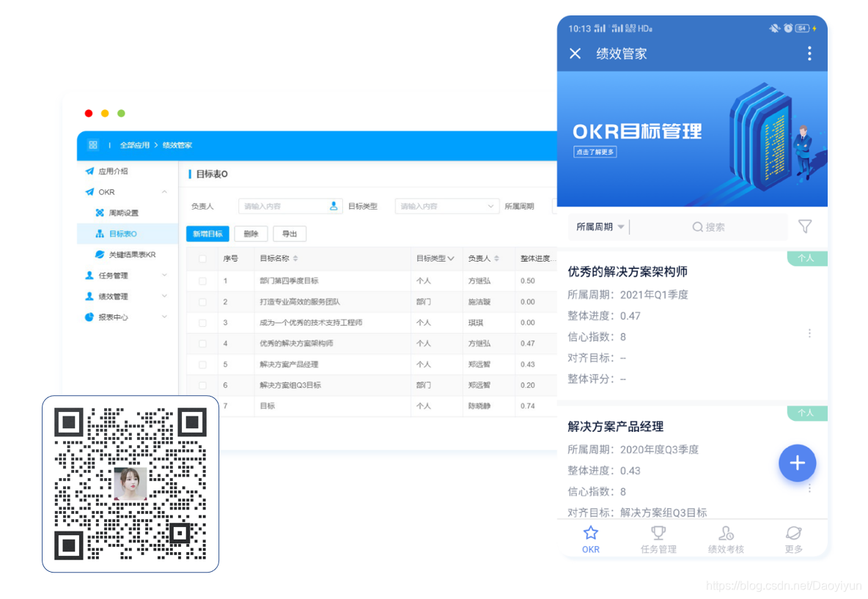
Task: Focus the 负责人 input field
Action: tap(290, 206)
